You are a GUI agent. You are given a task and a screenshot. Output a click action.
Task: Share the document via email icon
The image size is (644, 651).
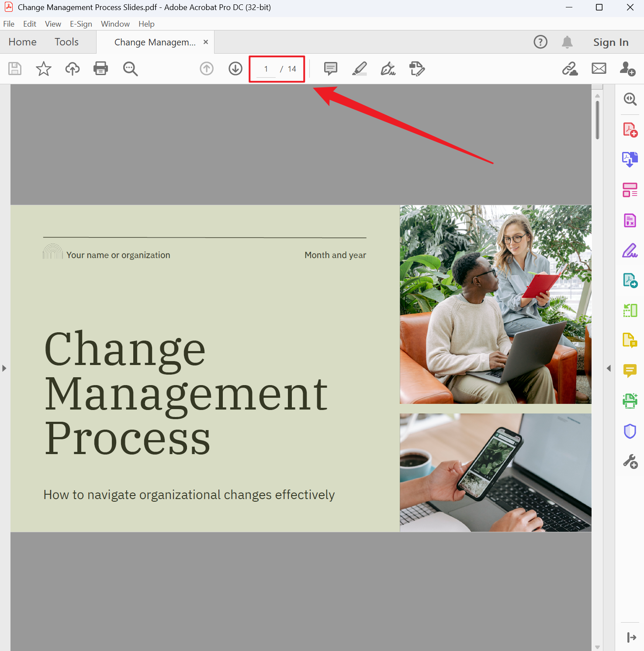coord(599,69)
